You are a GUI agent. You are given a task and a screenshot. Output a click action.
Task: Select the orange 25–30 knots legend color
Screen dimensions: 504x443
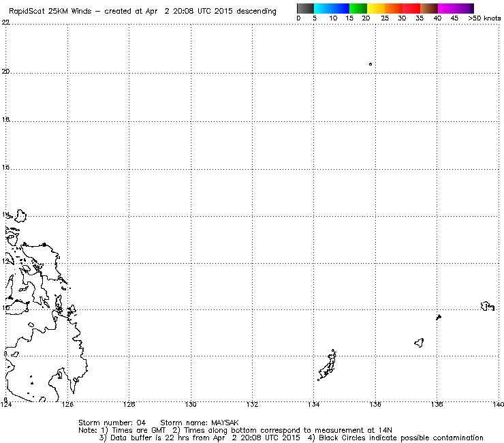click(x=394, y=8)
